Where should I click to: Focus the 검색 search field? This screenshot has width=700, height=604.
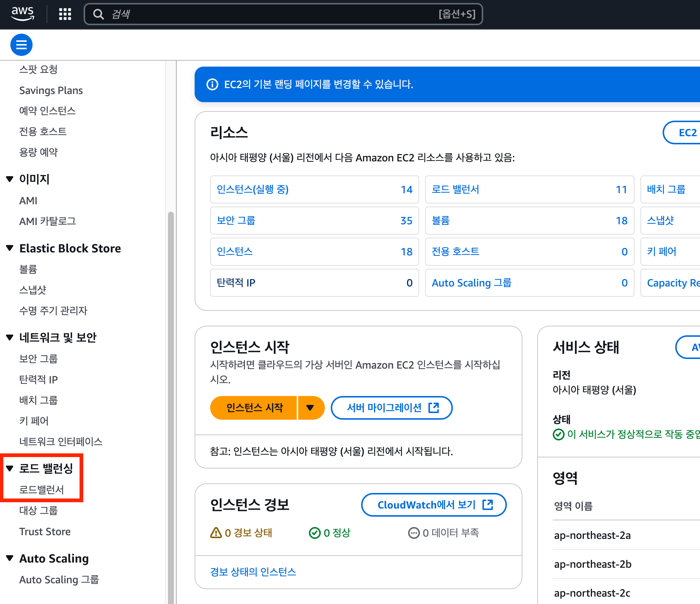click(x=283, y=14)
